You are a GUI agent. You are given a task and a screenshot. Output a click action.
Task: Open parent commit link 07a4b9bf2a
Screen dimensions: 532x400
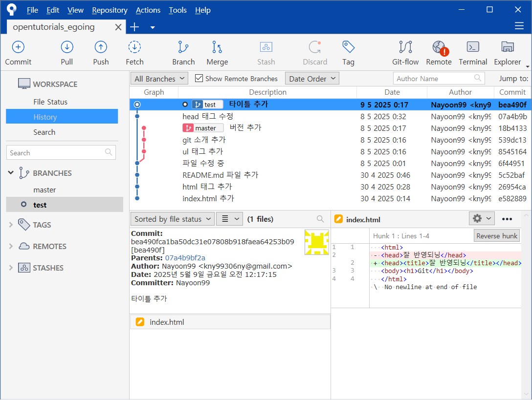coord(185,258)
